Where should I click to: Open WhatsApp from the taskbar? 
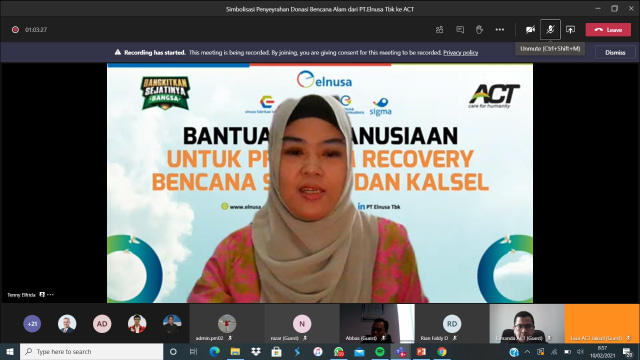[338, 351]
